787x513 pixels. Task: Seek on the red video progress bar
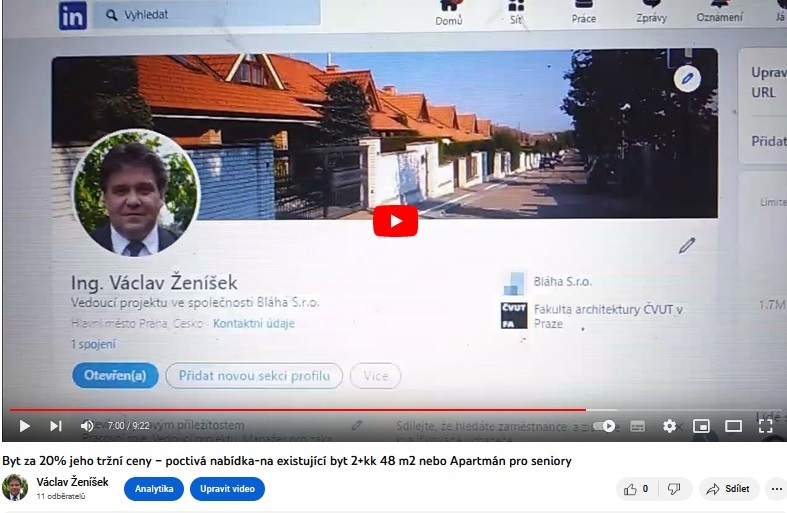click(394, 410)
